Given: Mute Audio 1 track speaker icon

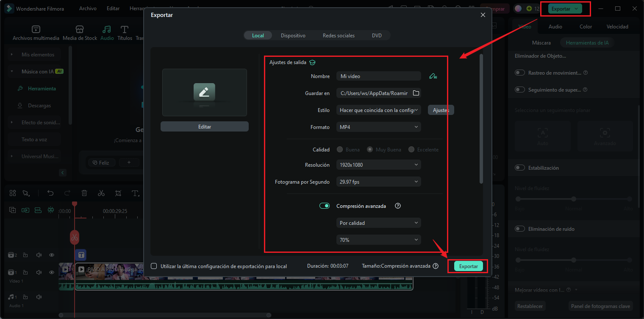Looking at the screenshot, I should (x=39, y=297).
